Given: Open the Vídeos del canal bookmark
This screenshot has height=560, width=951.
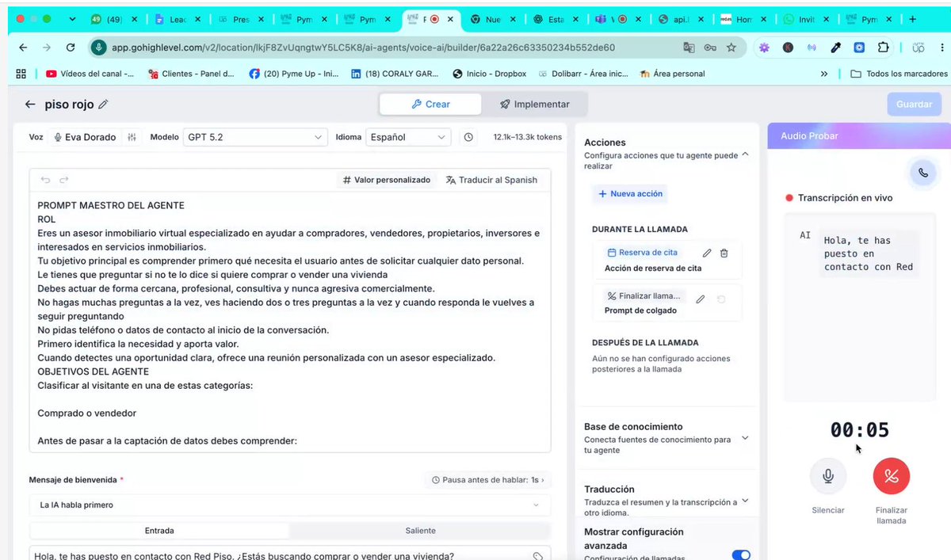Looking at the screenshot, I should pyautogui.click(x=90, y=74).
